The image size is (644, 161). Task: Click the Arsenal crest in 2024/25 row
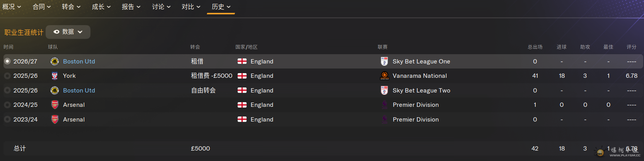[55, 105]
